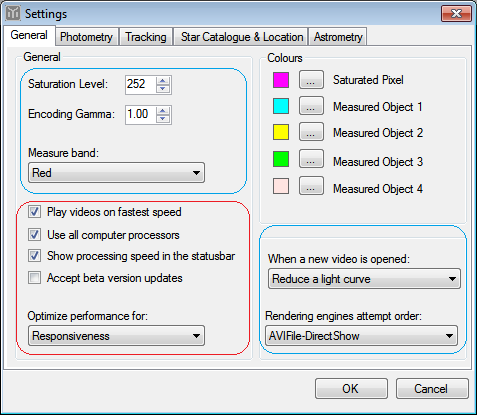Uncheck Play videos on fastest speed
This screenshot has height=415, width=477.
[x=34, y=212]
